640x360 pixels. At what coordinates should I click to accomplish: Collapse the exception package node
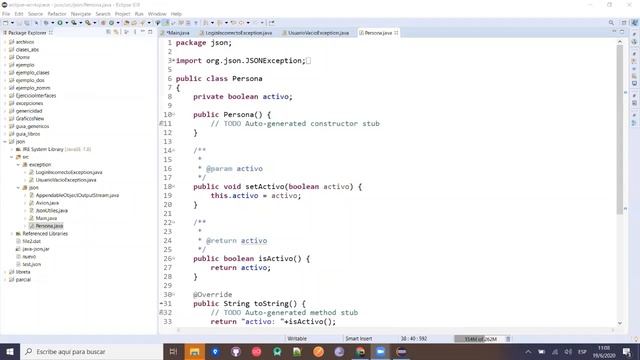(18, 164)
